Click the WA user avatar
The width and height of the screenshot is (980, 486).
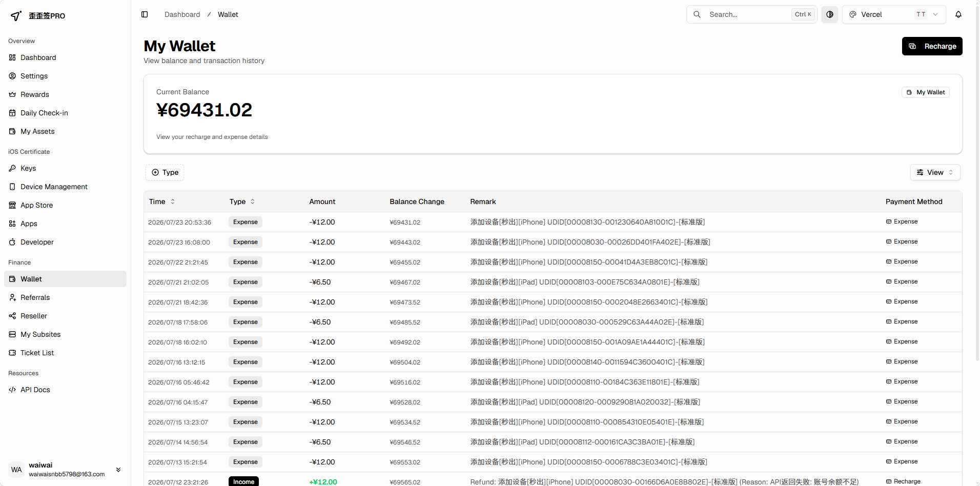[16, 470]
